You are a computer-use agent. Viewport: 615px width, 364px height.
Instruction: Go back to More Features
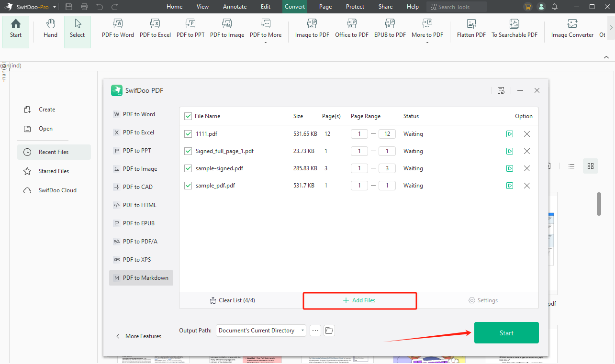click(x=139, y=336)
